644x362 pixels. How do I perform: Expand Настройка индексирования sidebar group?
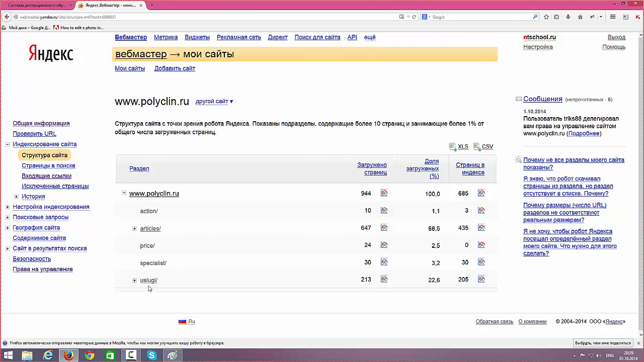tap(8, 207)
